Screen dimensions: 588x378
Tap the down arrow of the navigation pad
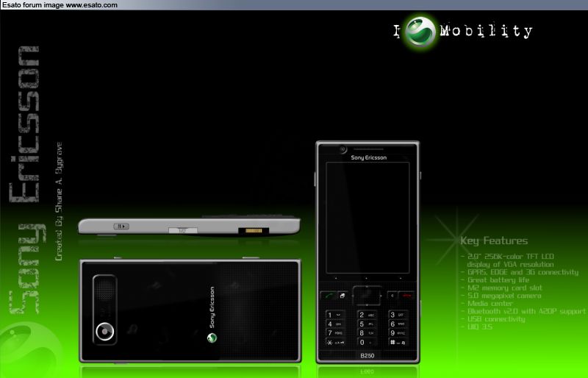tap(367, 304)
